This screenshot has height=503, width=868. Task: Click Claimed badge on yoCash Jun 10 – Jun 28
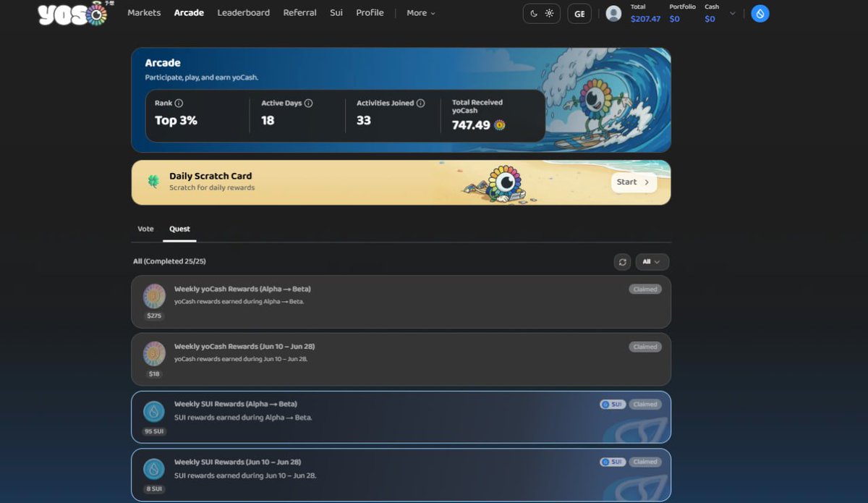pyautogui.click(x=644, y=347)
